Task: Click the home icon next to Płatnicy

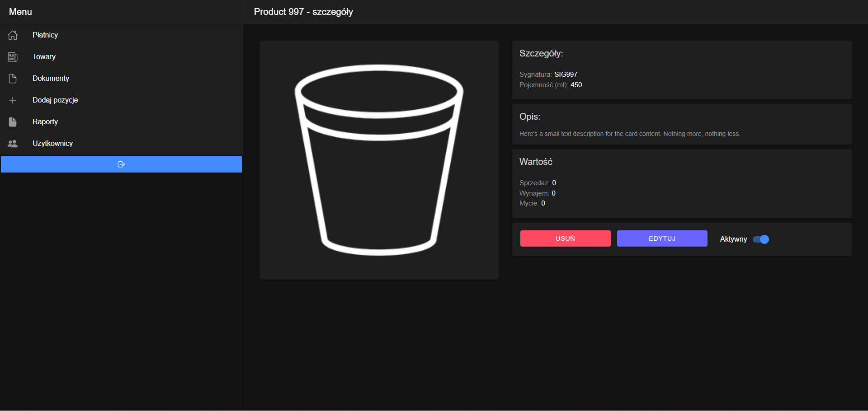Action: tap(12, 35)
